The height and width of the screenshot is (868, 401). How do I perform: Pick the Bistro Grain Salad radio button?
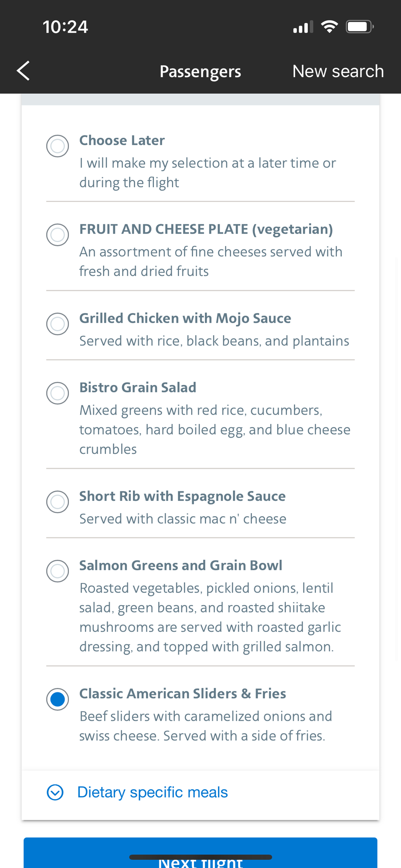point(58,393)
